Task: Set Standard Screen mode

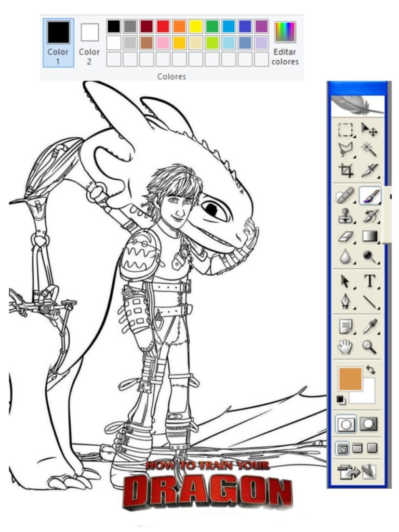Action: (342, 448)
